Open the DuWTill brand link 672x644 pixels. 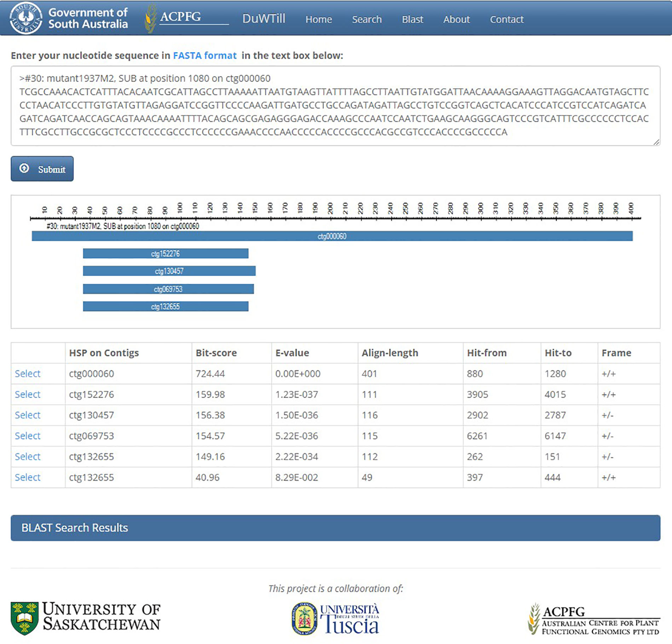coord(263,18)
